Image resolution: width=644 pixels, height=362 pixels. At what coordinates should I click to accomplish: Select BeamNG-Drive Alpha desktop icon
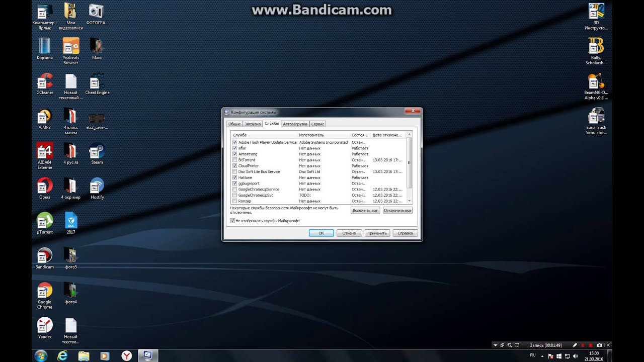pos(596,86)
